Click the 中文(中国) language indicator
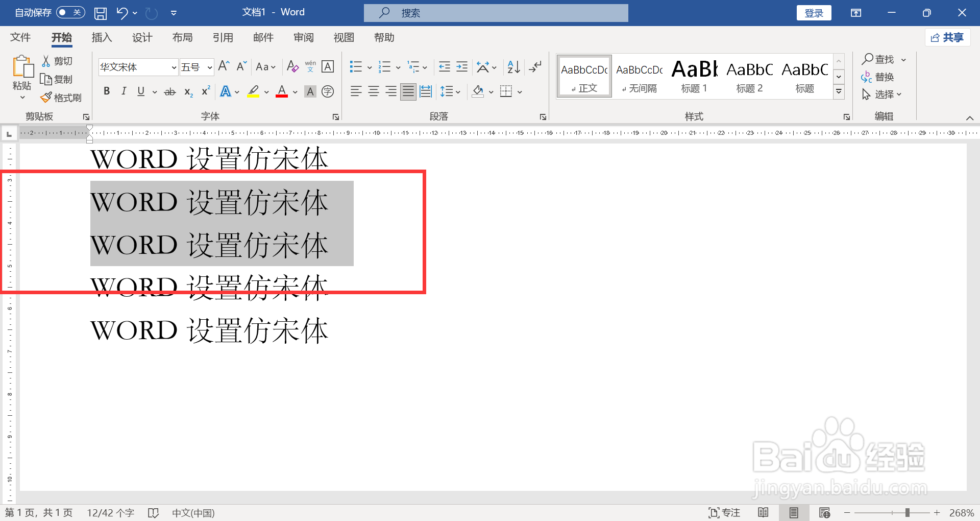980x521 pixels. point(193,513)
